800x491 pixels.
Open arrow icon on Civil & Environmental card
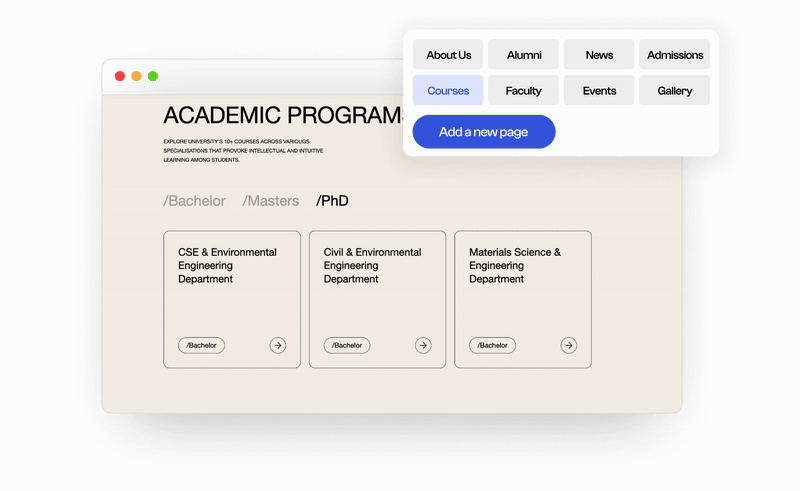point(423,346)
